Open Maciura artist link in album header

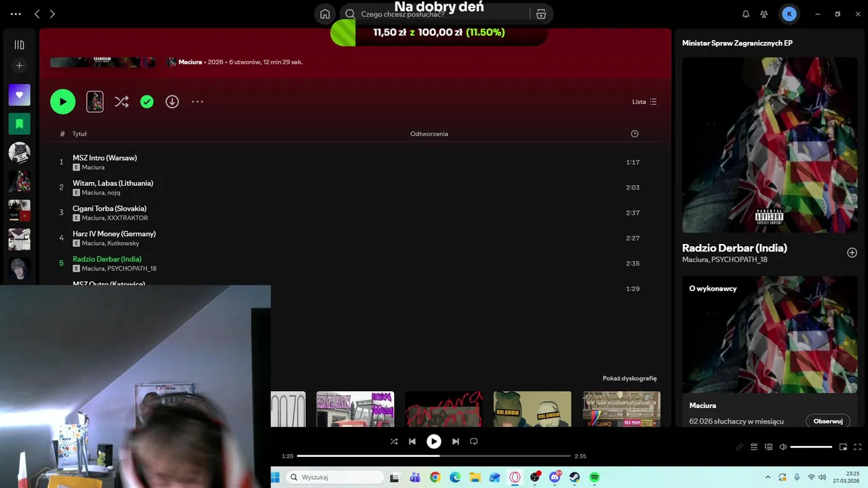pyautogui.click(x=190, y=62)
